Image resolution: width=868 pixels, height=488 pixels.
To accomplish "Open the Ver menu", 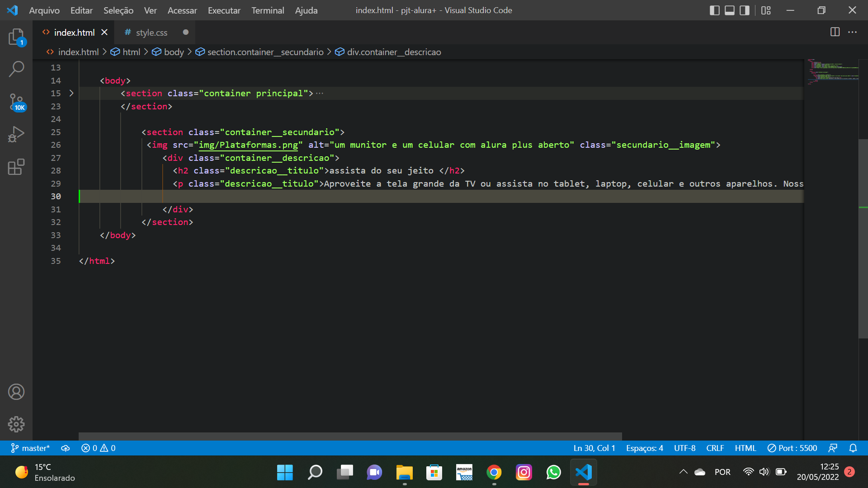I will point(151,10).
